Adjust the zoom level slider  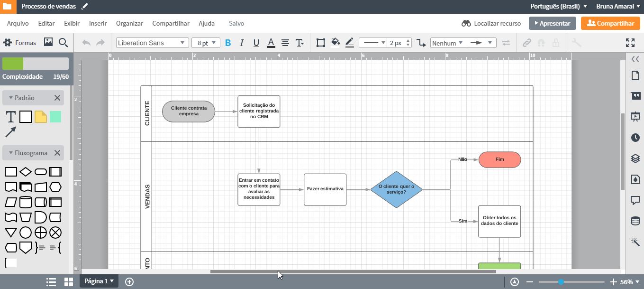pos(561,282)
